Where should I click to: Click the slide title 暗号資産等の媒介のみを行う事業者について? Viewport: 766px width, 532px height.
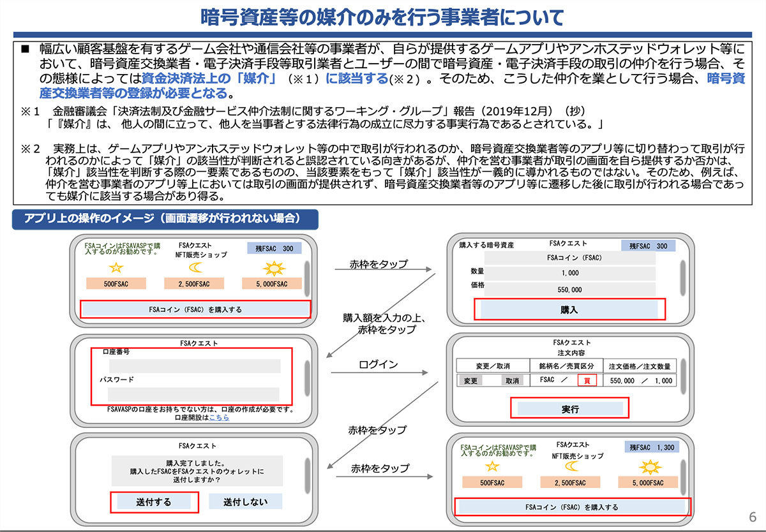[x=382, y=17]
